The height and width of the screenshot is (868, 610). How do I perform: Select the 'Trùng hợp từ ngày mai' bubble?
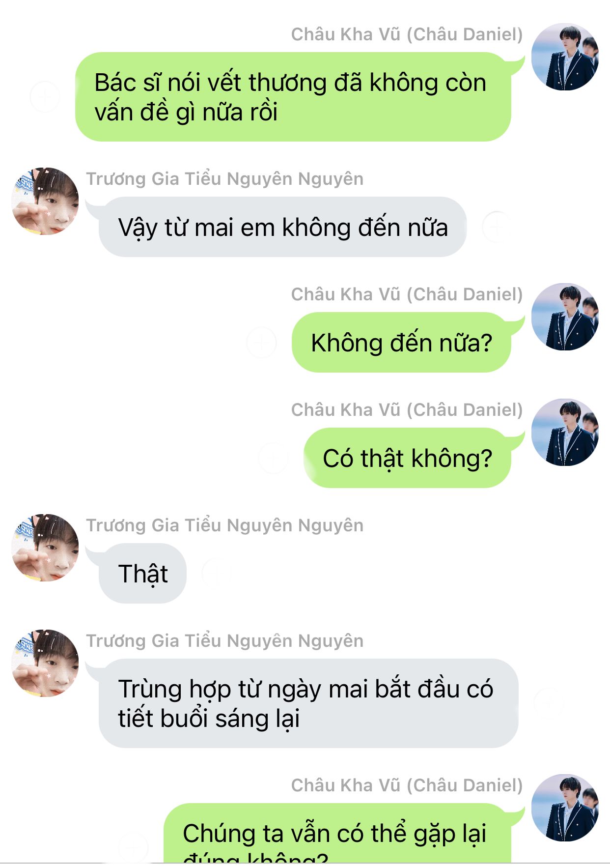click(308, 703)
